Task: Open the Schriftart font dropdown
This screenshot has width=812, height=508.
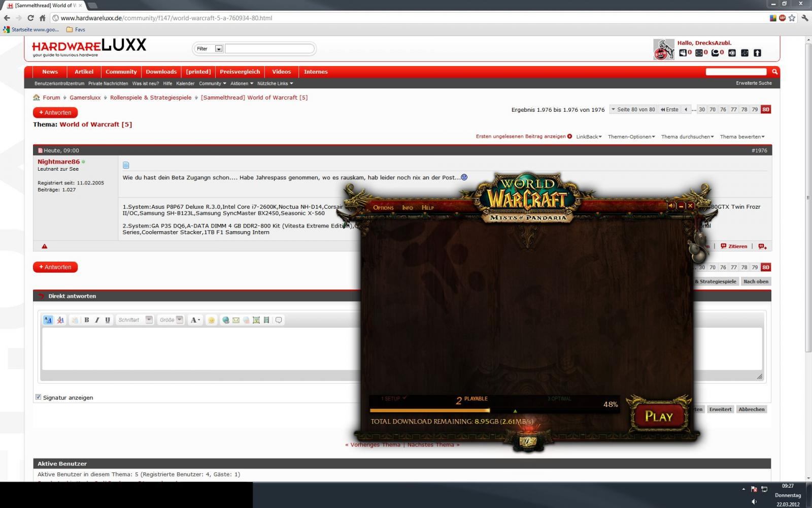Action: tap(134, 320)
